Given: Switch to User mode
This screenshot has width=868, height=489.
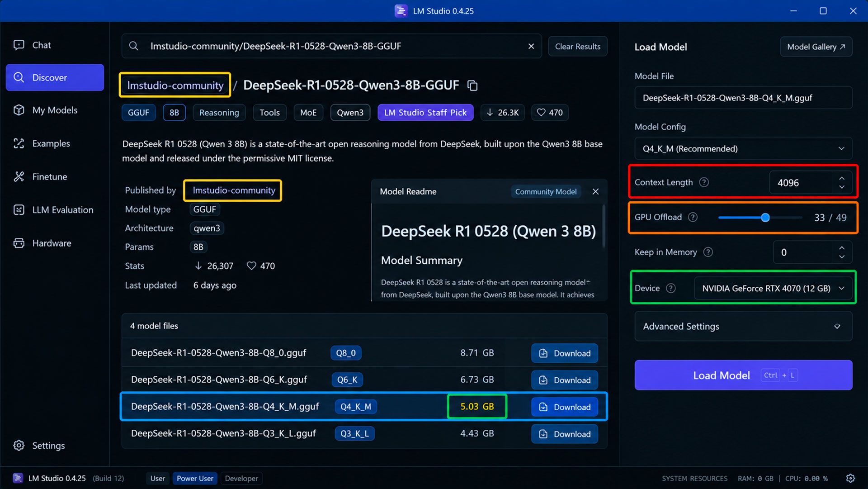Looking at the screenshot, I should click(x=158, y=478).
